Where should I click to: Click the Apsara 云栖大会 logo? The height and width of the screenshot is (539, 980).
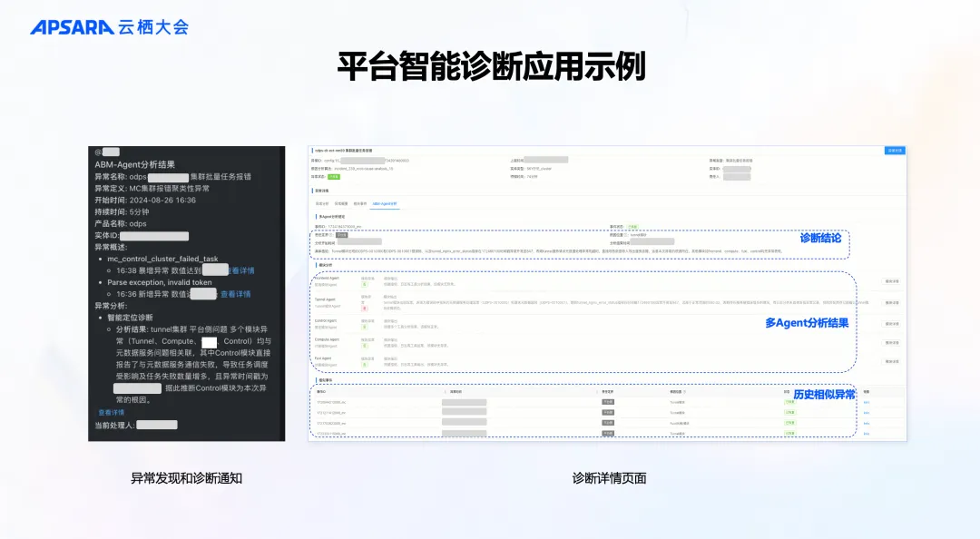point(110,27)
